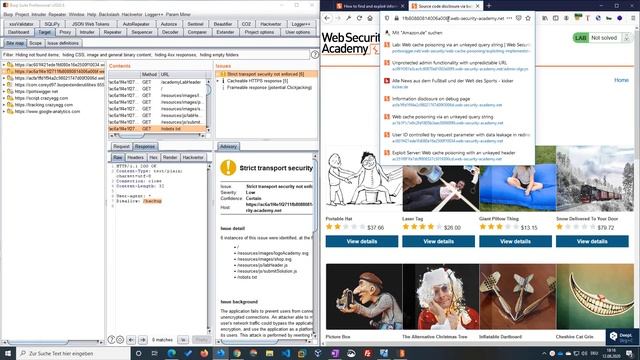Image resolution: width=640 pixels, height=360 pixels.
Task: Click the help icon below the response viewer
Action: click(x=111, y=340)
